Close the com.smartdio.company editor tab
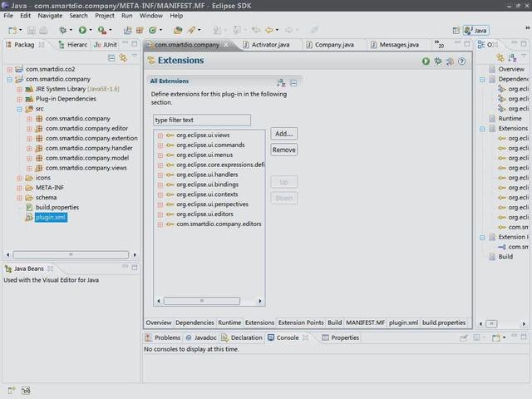 click(x=226, y=44)
